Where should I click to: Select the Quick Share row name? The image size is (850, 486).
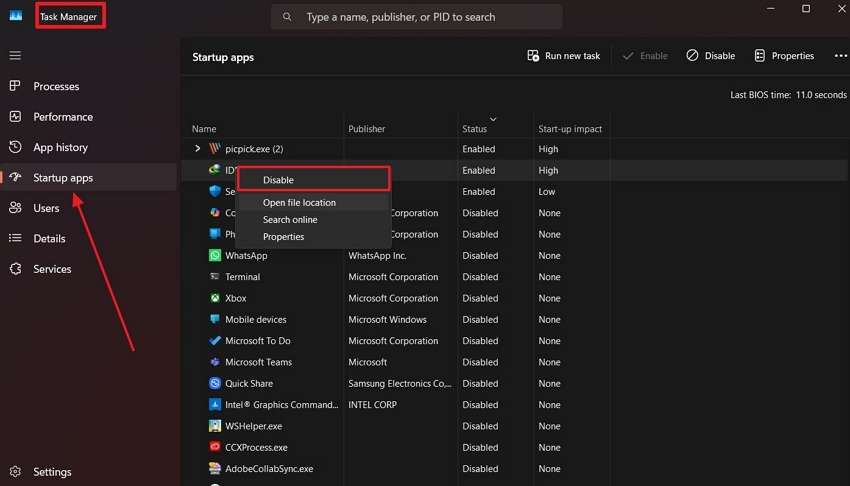pyautogui.click(x=249, y=383)
